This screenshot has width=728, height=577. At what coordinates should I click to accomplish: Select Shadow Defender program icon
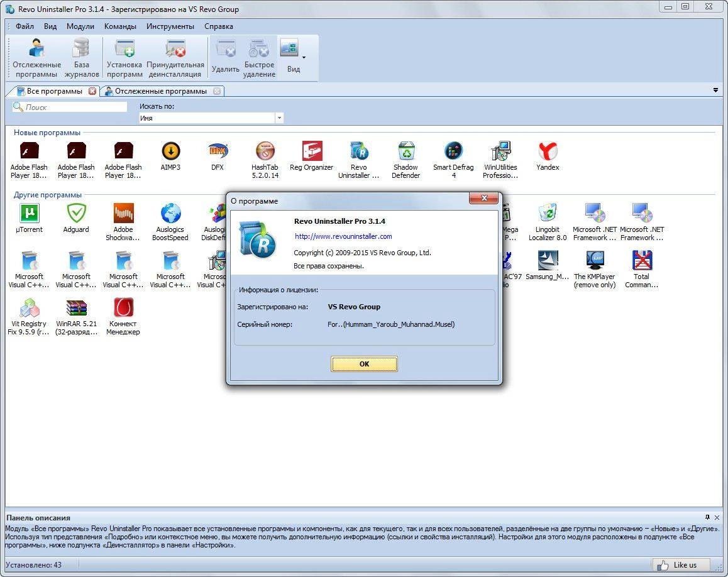(x=405, y=161)
